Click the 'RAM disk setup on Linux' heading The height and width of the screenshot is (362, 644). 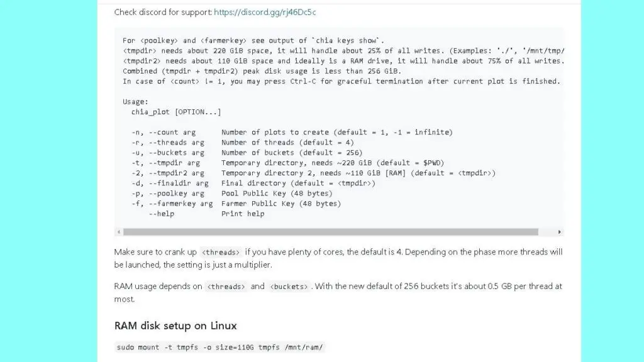pyautogui.click(x=175, y=326)
